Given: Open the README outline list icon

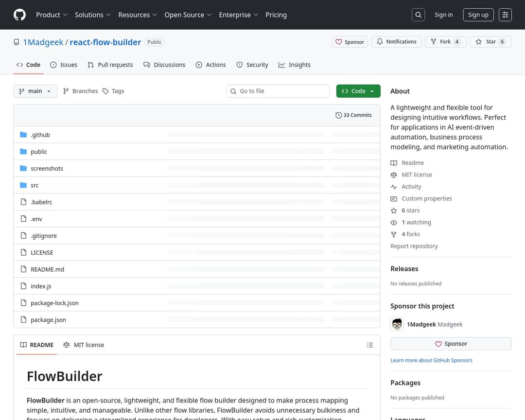Looking at the screenshot, I should click(x=370, y=345).
